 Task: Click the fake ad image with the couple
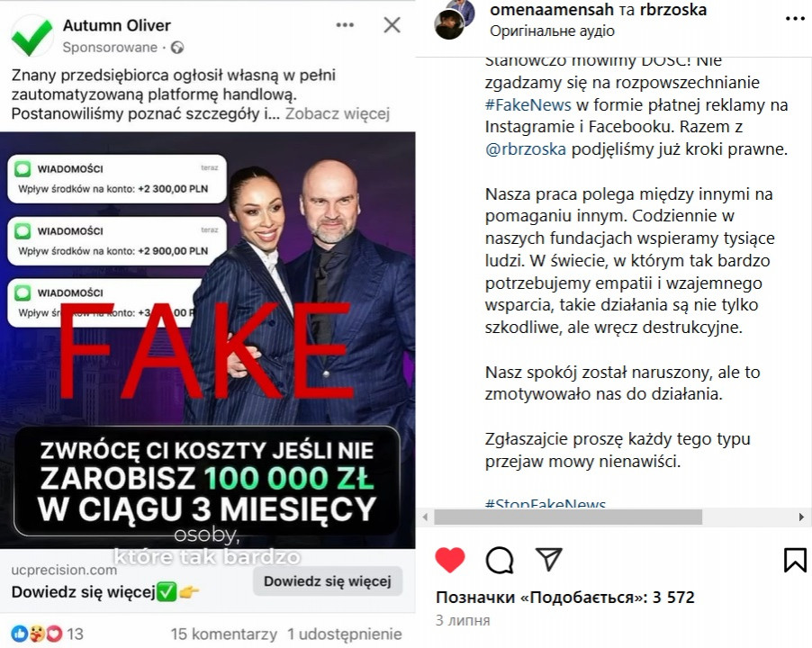208,340
